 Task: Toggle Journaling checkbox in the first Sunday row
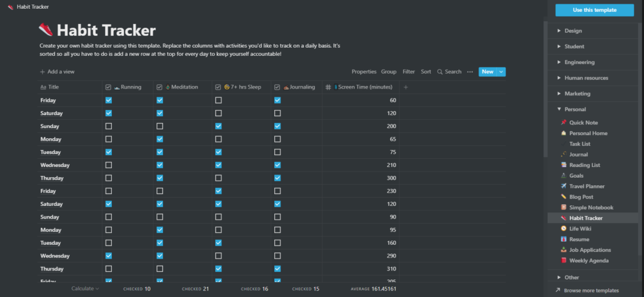277,126
